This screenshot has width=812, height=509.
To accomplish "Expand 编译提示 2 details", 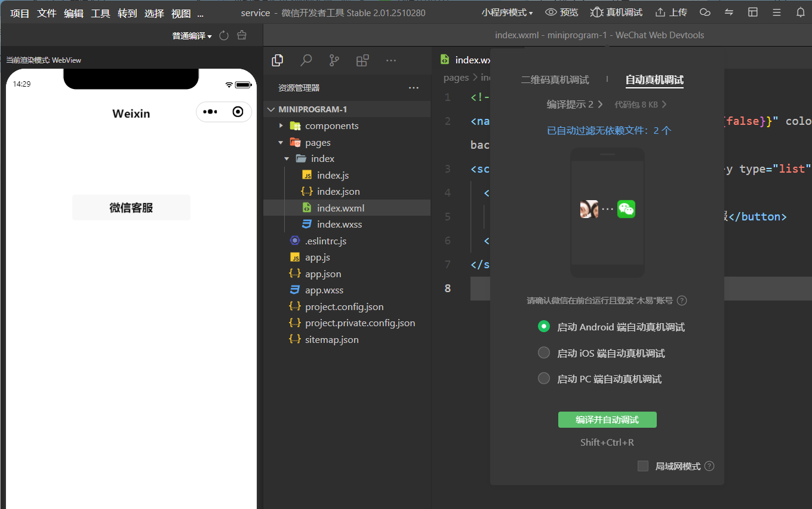I will (x=575, y=105).
